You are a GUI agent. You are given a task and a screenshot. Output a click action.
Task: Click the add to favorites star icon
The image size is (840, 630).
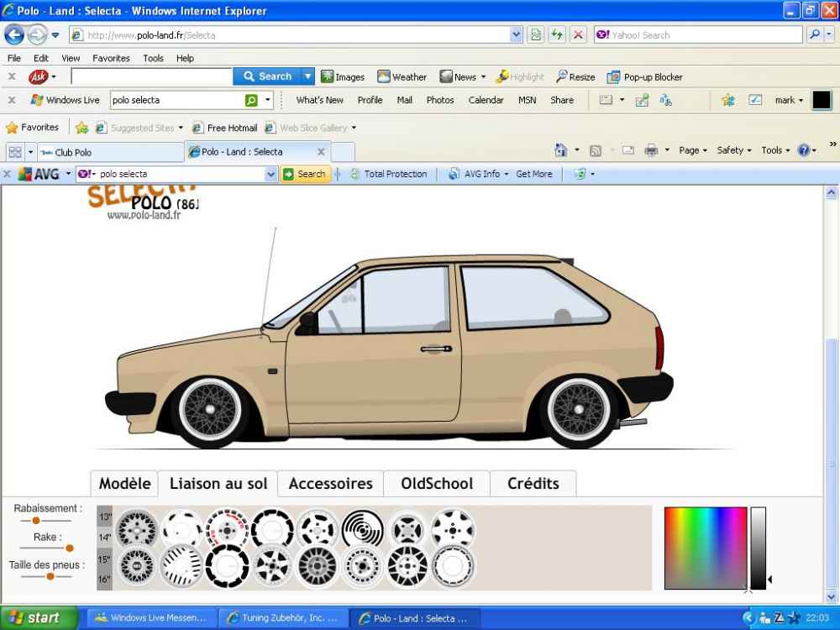pyautogui.click(x=81, y=128)
